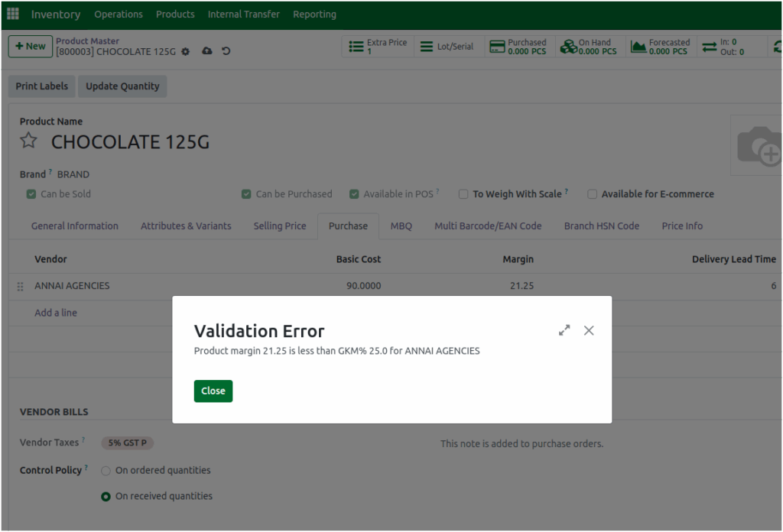This screenshot has width=783, height=532.
Task: Expand the Validation Error dialog fullscreen
Action: click(564, 329)
